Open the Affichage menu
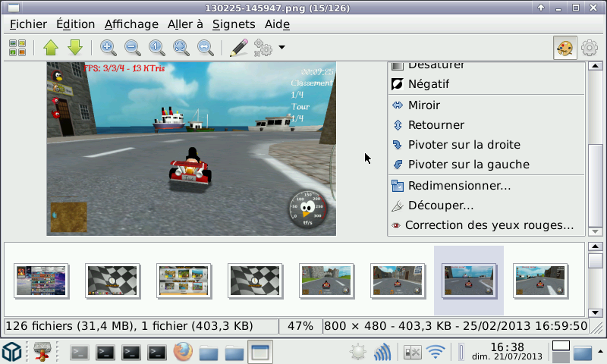Viewport: 607px width, 364px height. pyautogui.click(x=131, y=24)
